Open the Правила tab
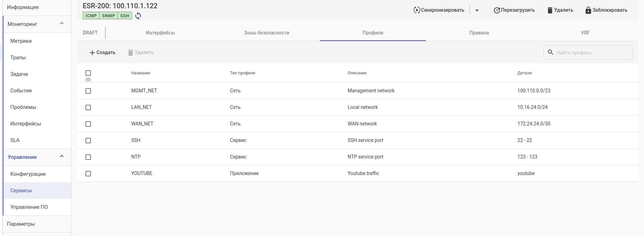Screen dimensions: 644x236 pos(479,33)
